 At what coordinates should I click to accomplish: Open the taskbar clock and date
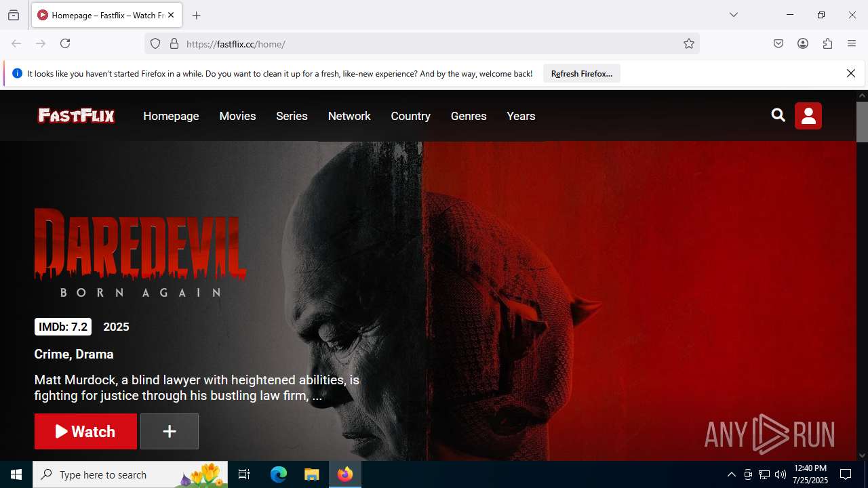pos(810,474)
